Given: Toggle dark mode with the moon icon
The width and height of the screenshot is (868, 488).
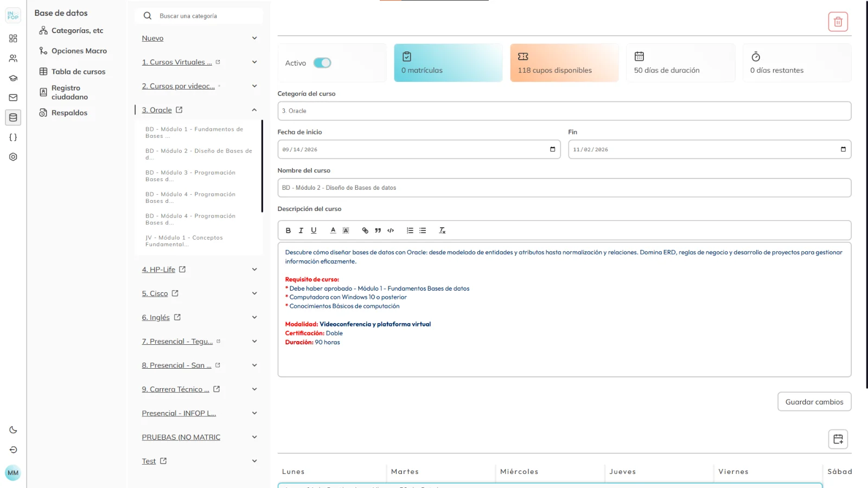Looking at the screenshot, I should coord(13,430).
